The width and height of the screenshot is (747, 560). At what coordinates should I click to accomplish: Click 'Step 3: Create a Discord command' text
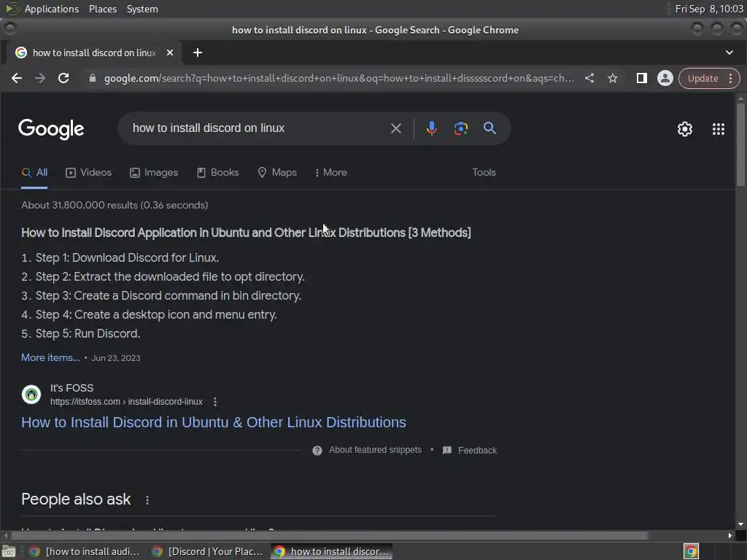[169, 296]
